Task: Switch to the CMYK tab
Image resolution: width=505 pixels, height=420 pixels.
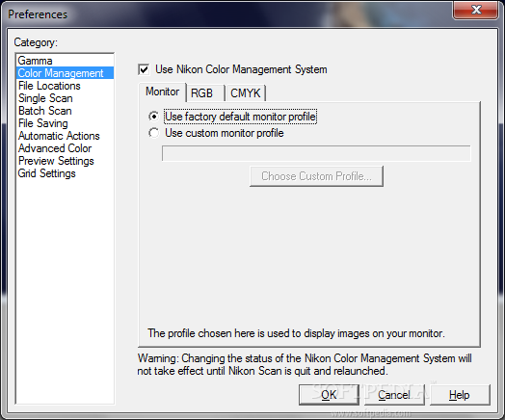Action: [246, 93]
